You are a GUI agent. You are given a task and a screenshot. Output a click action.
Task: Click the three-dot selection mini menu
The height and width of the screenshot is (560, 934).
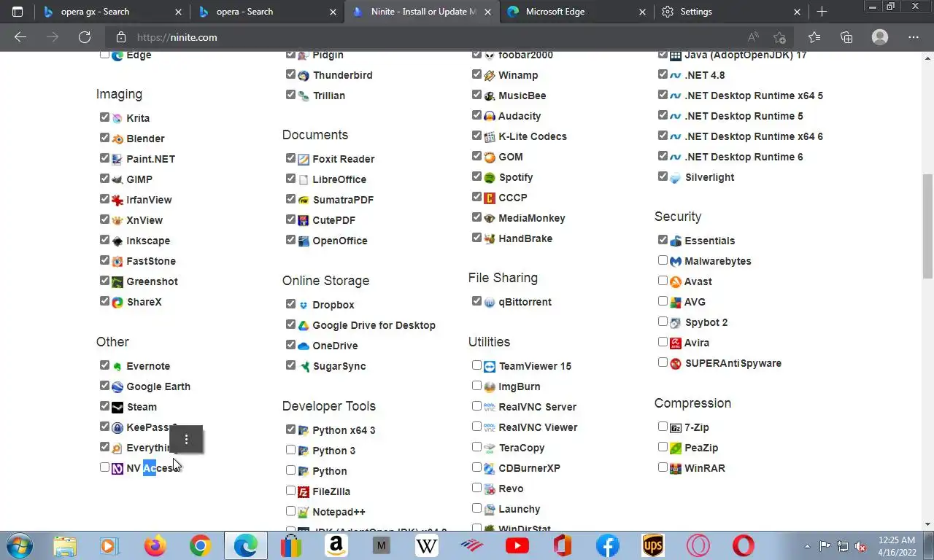(x=187, y=439)
